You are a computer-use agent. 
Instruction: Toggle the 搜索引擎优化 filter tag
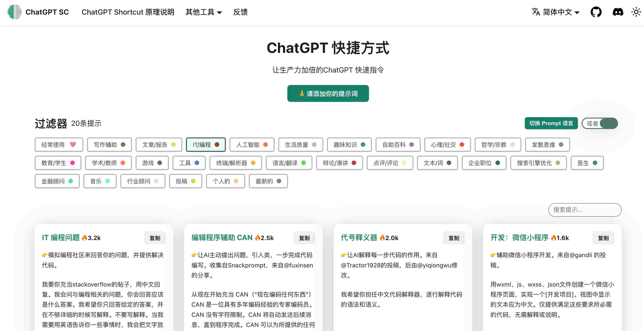point(538,163)
